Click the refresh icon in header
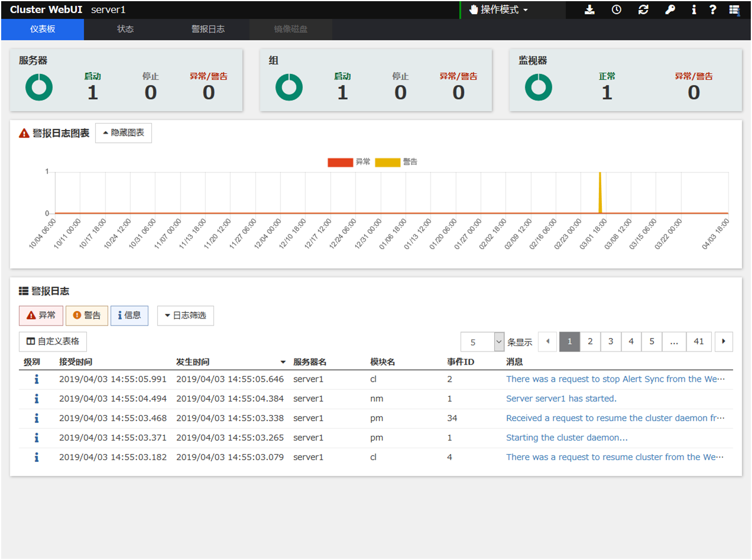752x560 pixels. coord(643,10)
